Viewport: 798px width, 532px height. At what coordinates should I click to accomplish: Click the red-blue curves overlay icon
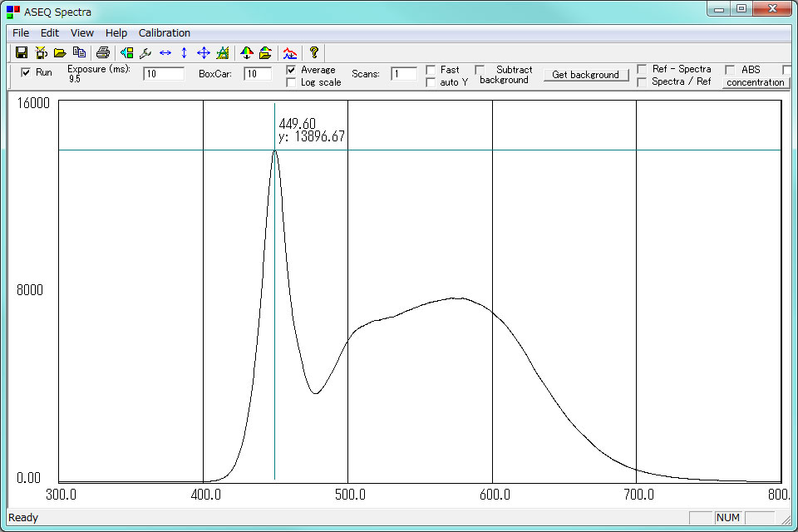[x=290, y=52]
